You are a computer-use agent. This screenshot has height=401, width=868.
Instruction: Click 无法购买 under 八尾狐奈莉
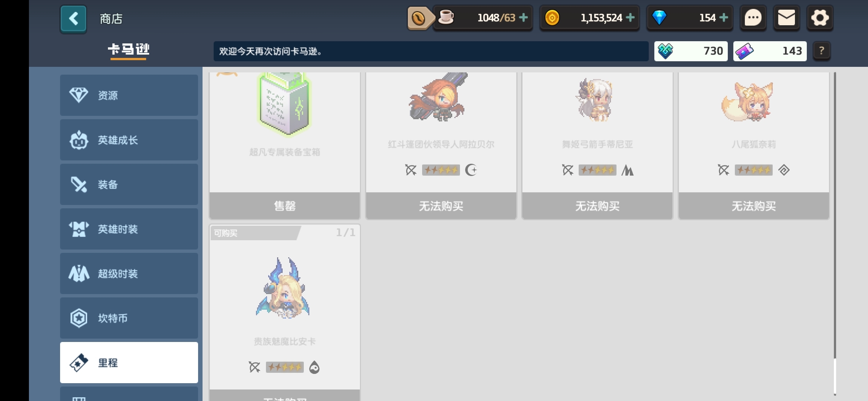[x=754, y=206]
